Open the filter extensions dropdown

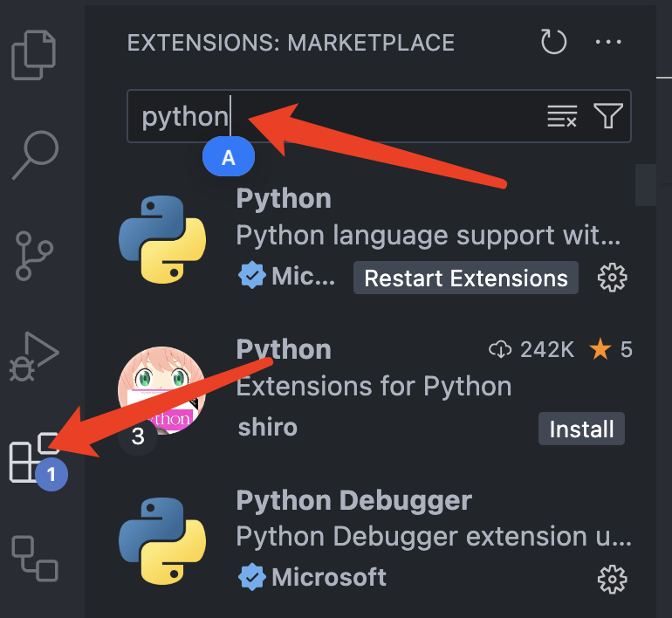click(x=608, y=116)
